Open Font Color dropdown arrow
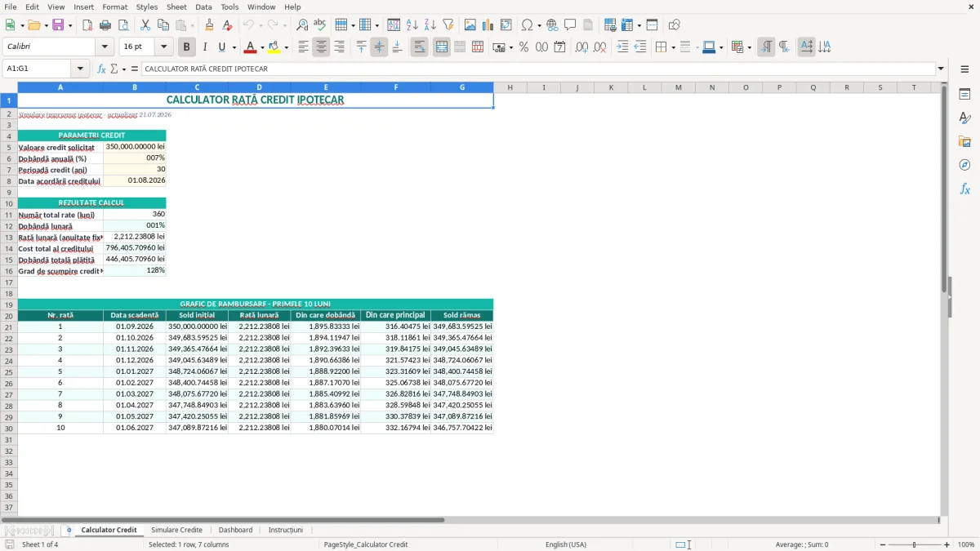Image resolution: width=980 pixels, height=551 pixels. pyautogui.click(x=262, y=47)
